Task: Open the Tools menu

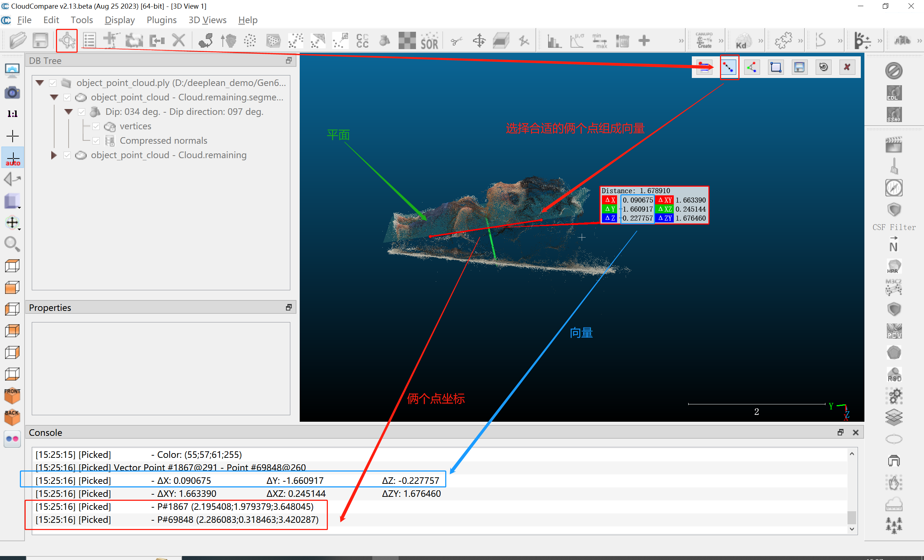Action: tap(82, 20)
